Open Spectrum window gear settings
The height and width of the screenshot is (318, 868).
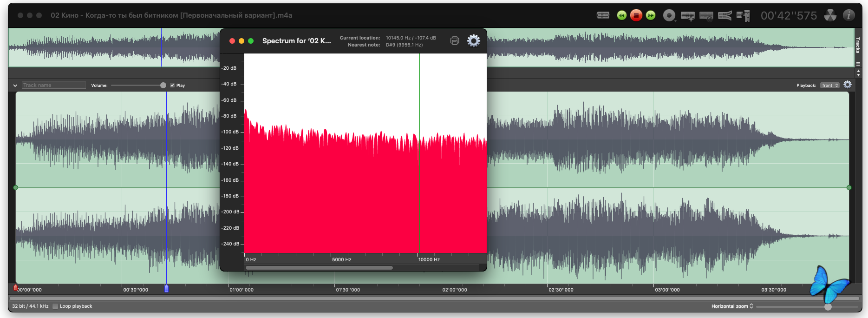coord(473,41)
